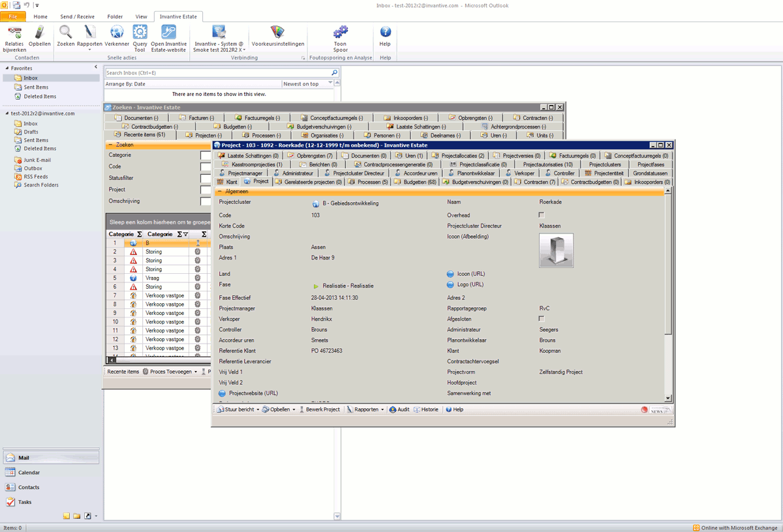
Task: Open Zoeken magnifier in the ribbon
Action: 66,36
